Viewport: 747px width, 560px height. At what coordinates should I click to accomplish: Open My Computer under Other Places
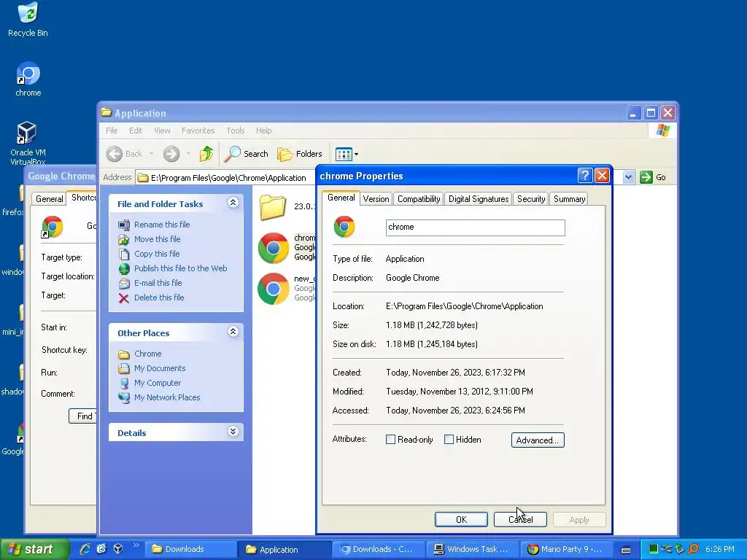point(158,383)
